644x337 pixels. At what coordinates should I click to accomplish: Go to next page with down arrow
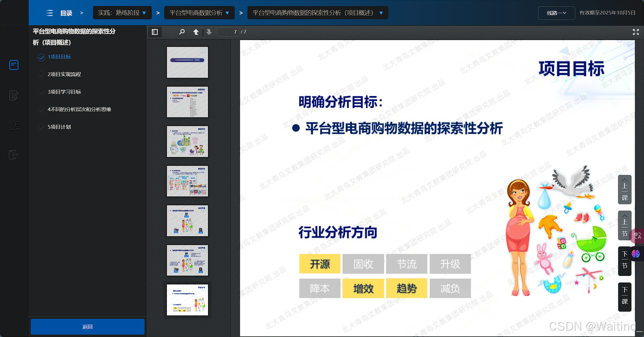(209, 32)
